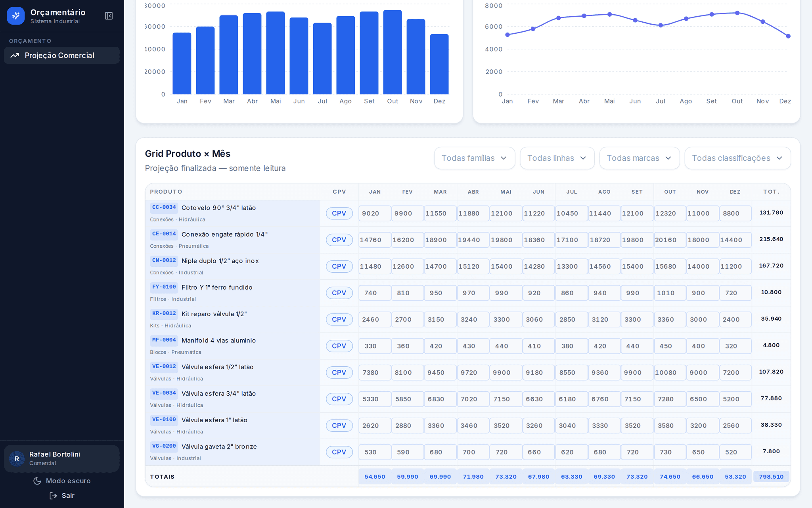Screen dimensions: 812x508
Task: Open the Projeção Comercial menu item
Action: click(61, 56)
